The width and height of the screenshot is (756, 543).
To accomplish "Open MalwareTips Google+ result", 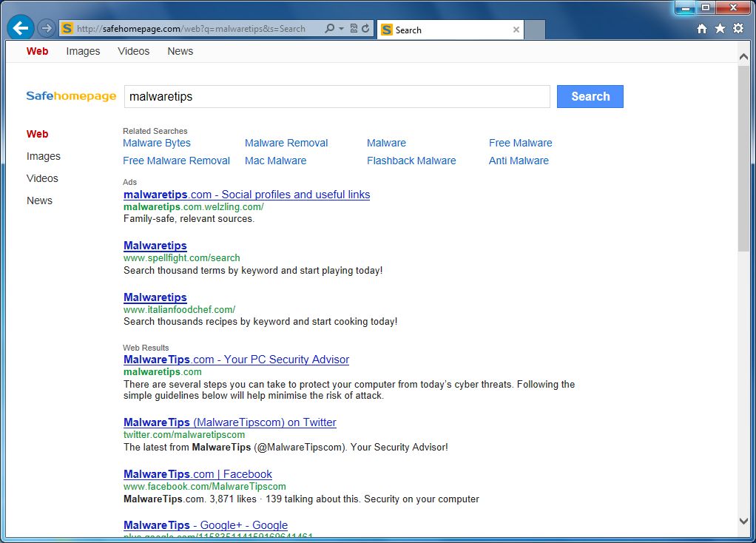I will coord(206,525).
